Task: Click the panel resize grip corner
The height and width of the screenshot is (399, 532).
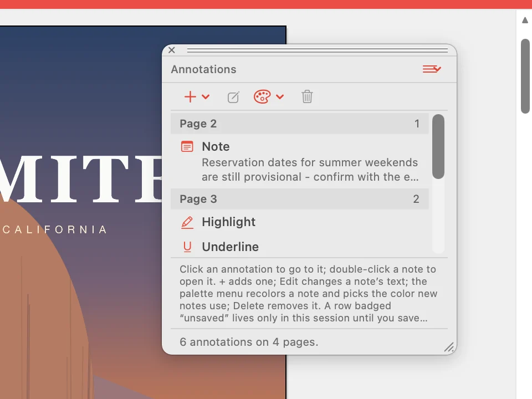Action: point(449,347)
